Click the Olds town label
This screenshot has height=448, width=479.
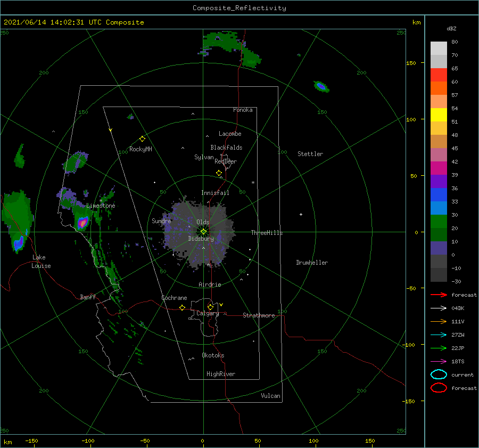point(203,222)
